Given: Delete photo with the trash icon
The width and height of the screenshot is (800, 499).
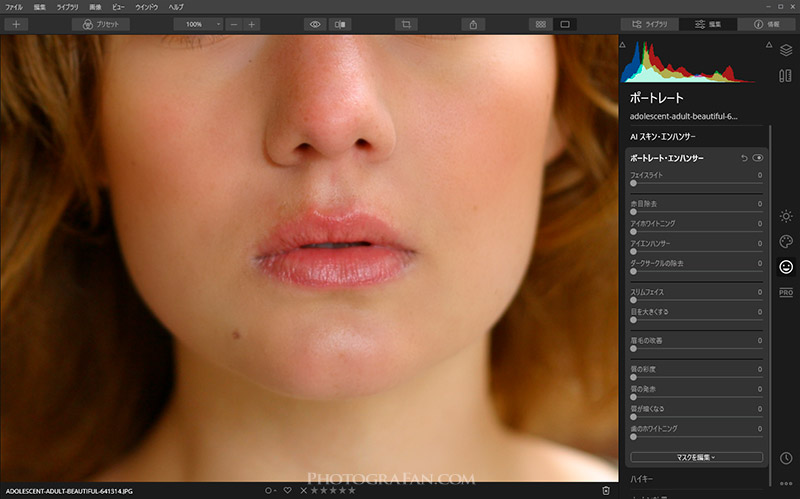Looking at the screenshot, I should [606, 490].
